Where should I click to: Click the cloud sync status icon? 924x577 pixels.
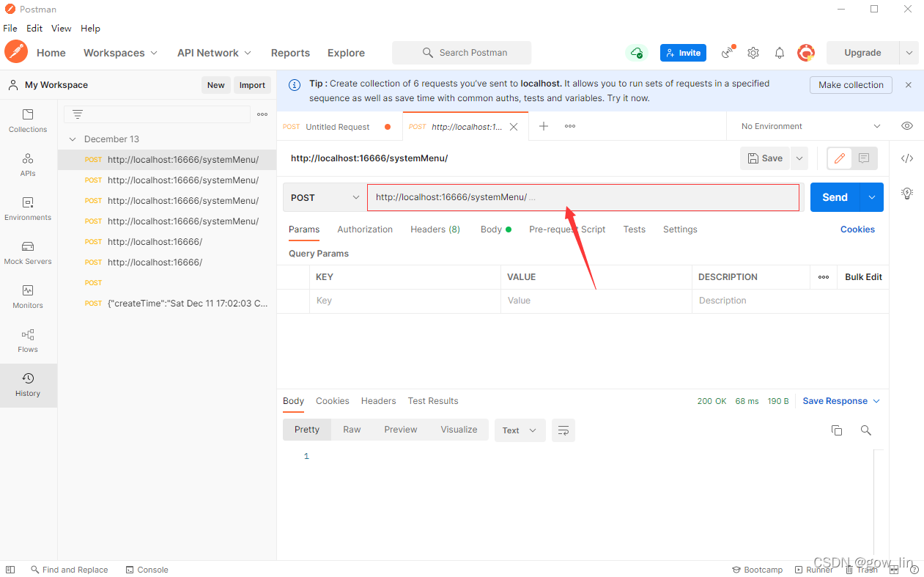coord(637,53)
